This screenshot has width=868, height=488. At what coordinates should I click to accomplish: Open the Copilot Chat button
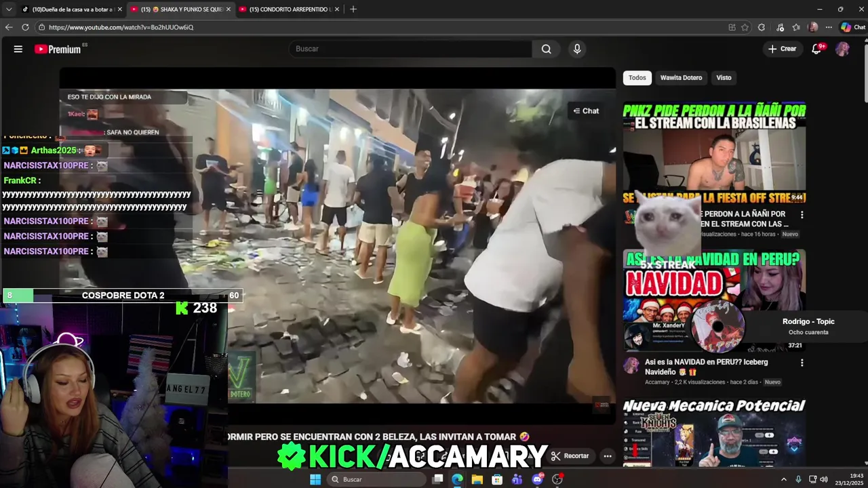click(852, 27)
